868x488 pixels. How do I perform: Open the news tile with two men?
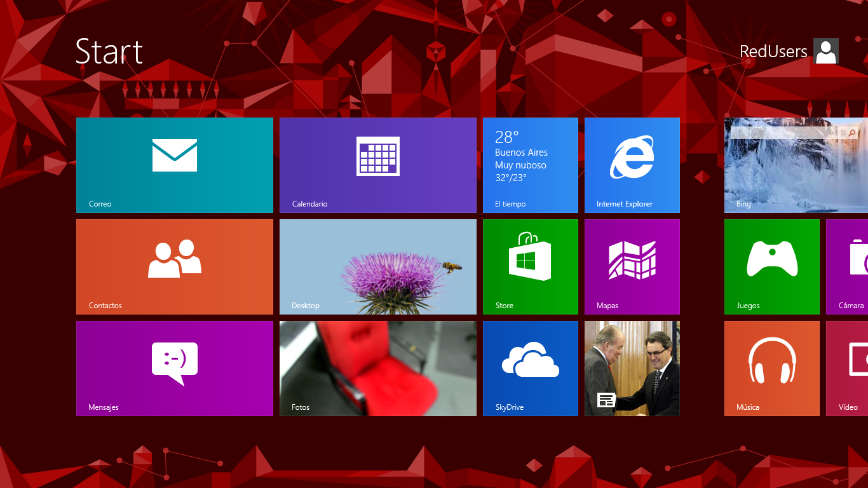click(x=632, y=369)
